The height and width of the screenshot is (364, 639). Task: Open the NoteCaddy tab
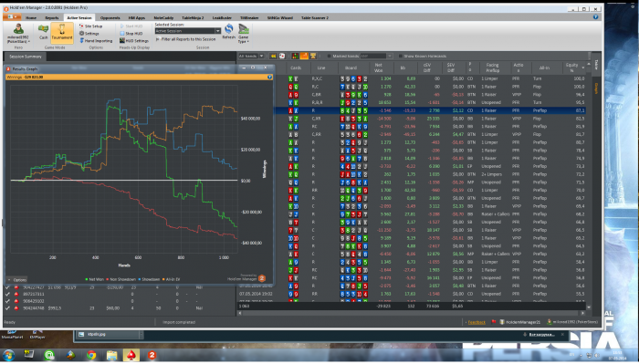(x=163, y=18)
